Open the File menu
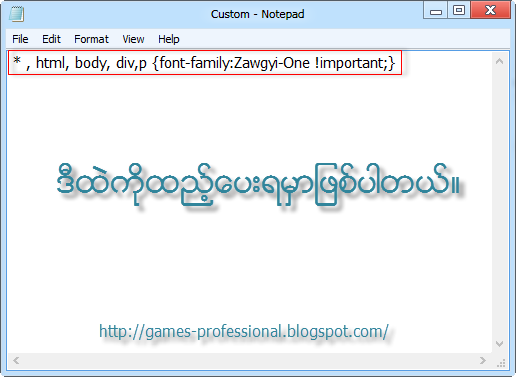The width and height of the screenshot is (516, 377). tap(20, 39)
